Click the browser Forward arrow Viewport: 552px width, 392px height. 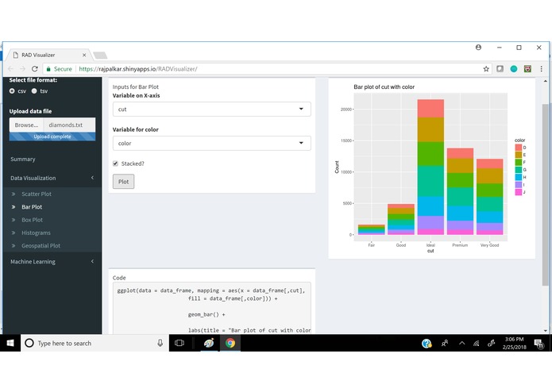[22, 69]
